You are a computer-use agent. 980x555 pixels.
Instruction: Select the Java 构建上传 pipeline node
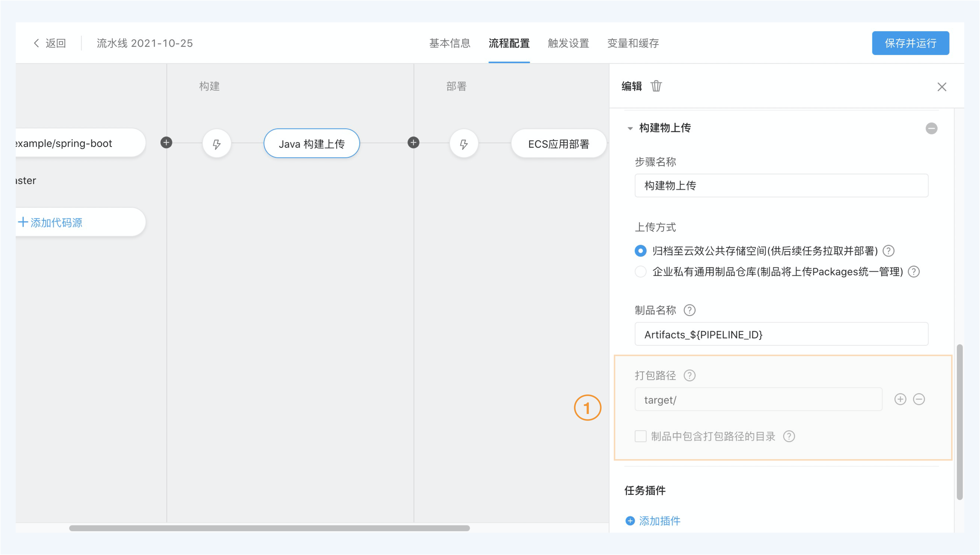(312, 143)
